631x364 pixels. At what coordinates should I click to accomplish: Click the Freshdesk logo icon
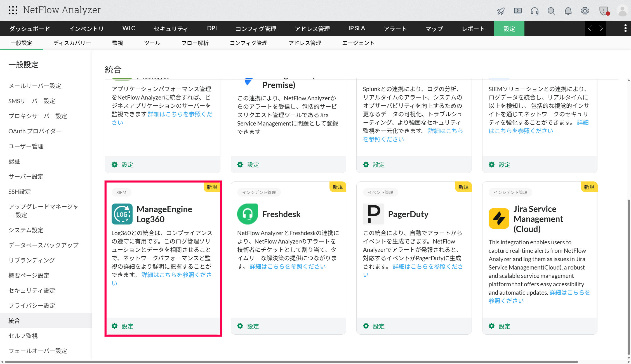click(x=248, y=214)
